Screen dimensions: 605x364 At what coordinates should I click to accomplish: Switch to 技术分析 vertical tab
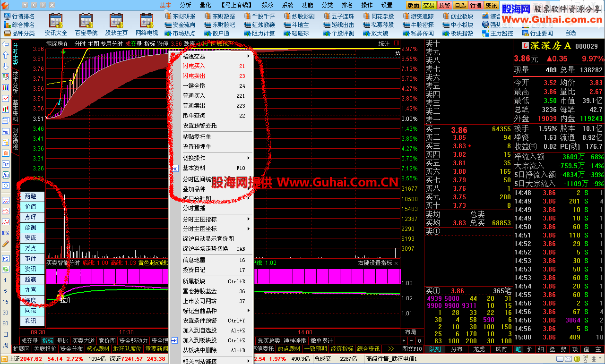15,83
